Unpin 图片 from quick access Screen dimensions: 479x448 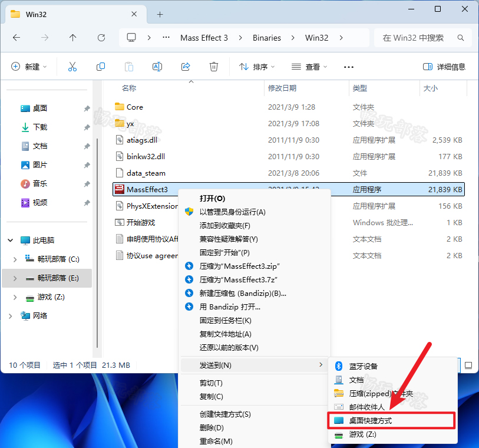87,165
